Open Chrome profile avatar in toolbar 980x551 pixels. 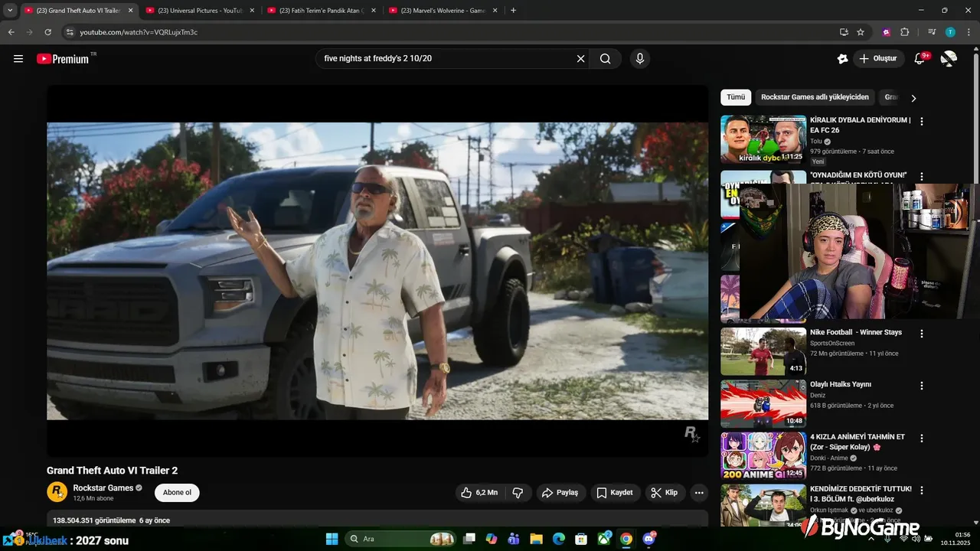tap(950, 32)
